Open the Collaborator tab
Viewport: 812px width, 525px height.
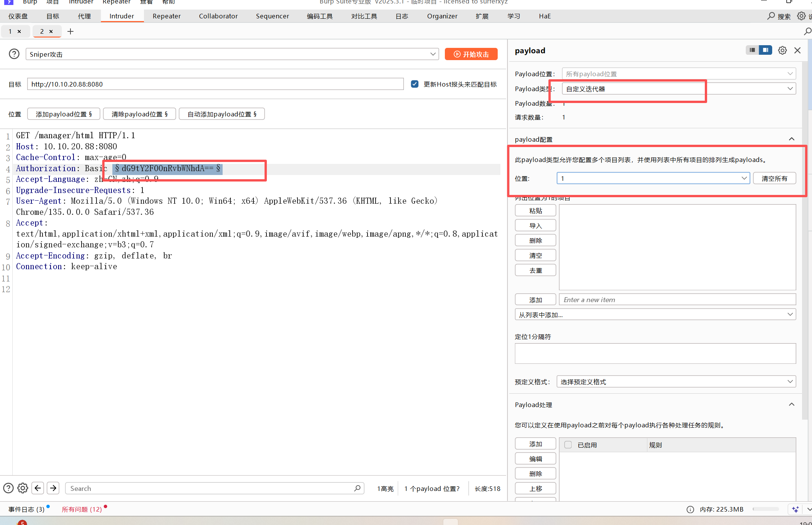(218, 16)
